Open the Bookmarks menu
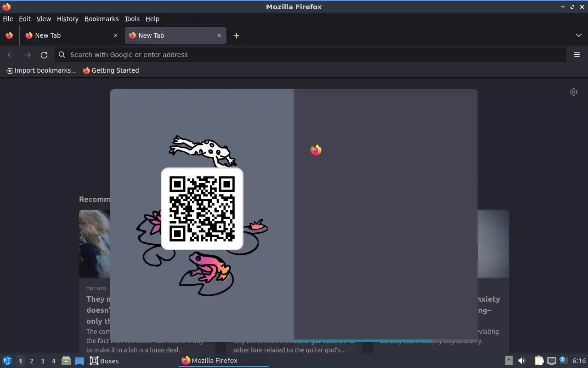588x368 pixels. click(102, 19)
